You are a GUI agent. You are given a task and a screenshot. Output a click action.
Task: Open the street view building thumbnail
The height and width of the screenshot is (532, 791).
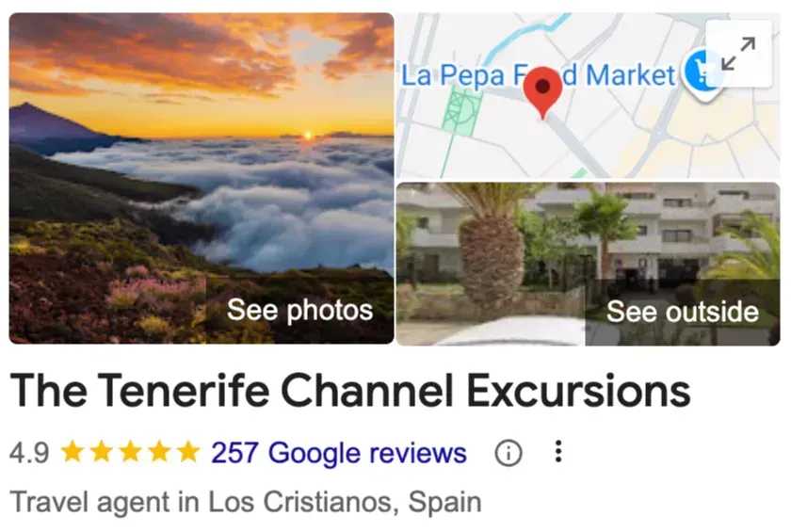589,264
